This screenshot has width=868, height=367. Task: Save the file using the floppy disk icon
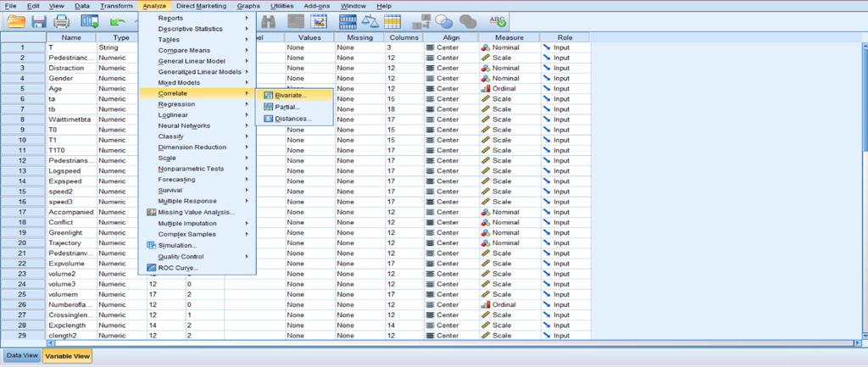[x=39, y=21]
